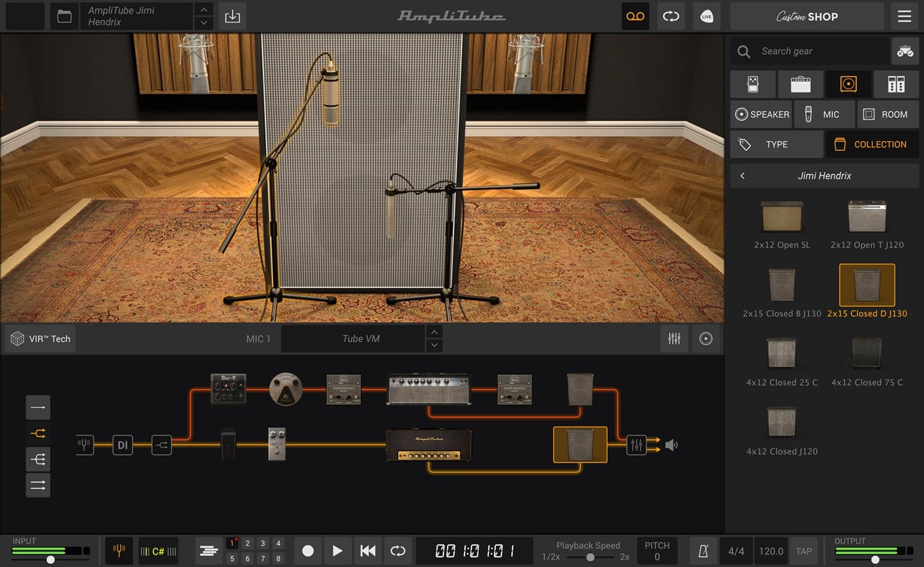This screenshot has height=567, width=924.
Task: Adjust the Playback Speed slider
Action: (590, 557)
